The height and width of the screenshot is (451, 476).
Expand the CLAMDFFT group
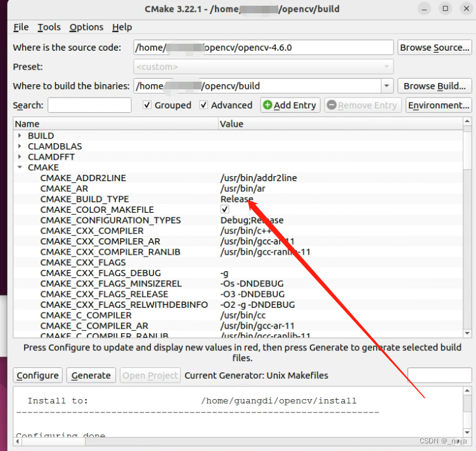20,157
